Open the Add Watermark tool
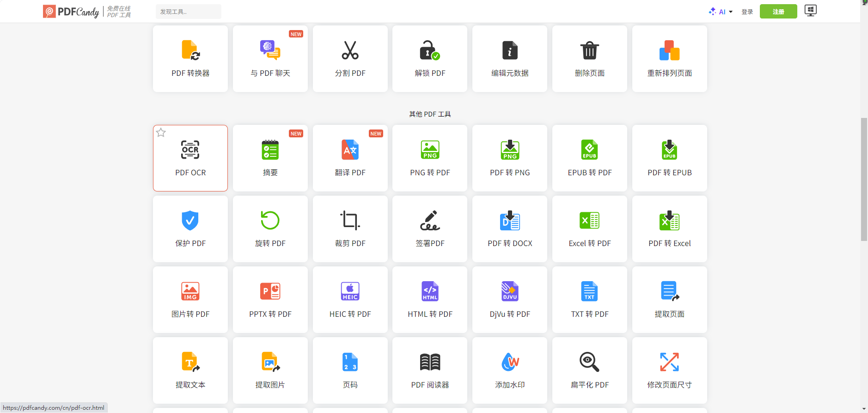 click(509, 370)
